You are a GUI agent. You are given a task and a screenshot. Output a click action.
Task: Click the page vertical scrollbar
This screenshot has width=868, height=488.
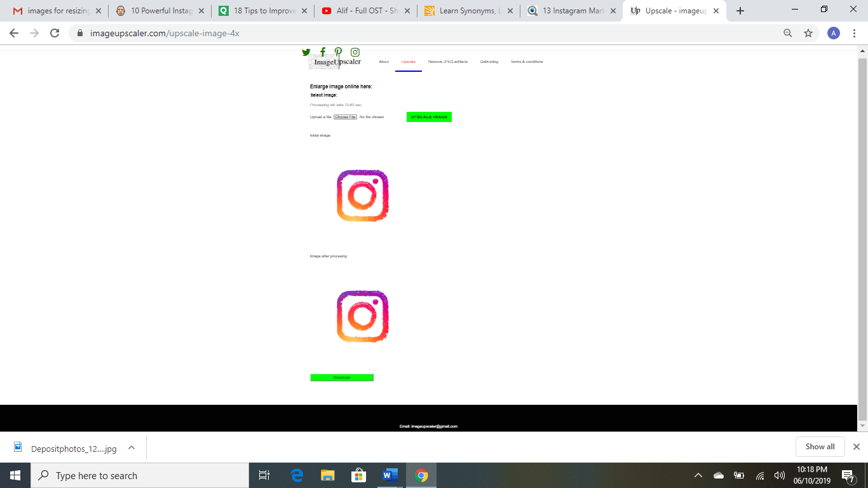(862, 238)
